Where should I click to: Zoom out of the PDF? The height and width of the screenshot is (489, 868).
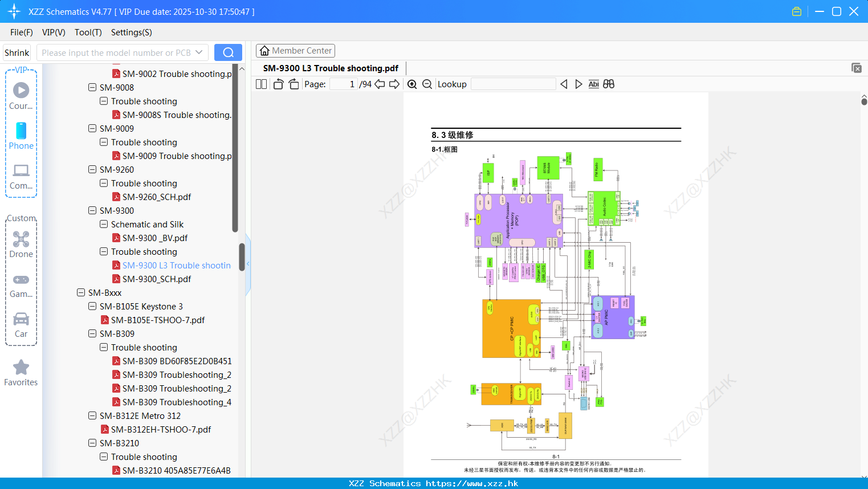point(427,84)
